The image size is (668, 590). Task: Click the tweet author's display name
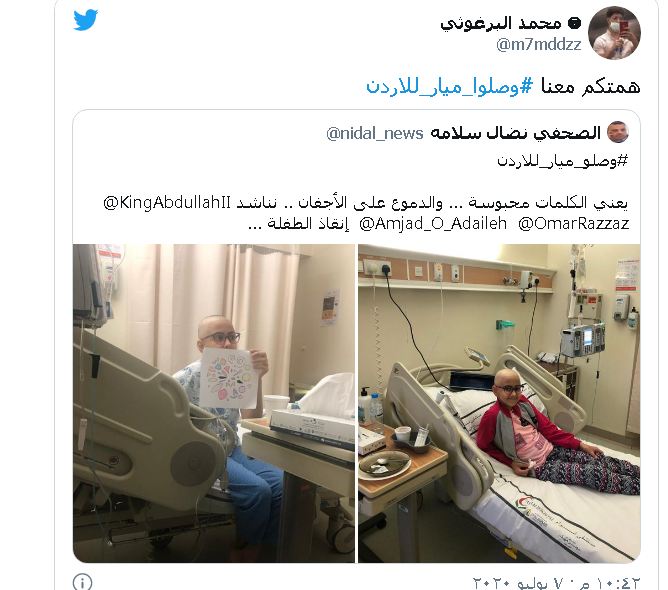(501, 23)
